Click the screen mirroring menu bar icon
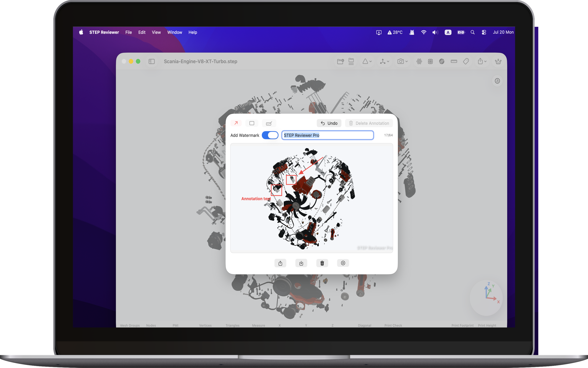Viewport: 588px width, 368px height. pos(379,32)
